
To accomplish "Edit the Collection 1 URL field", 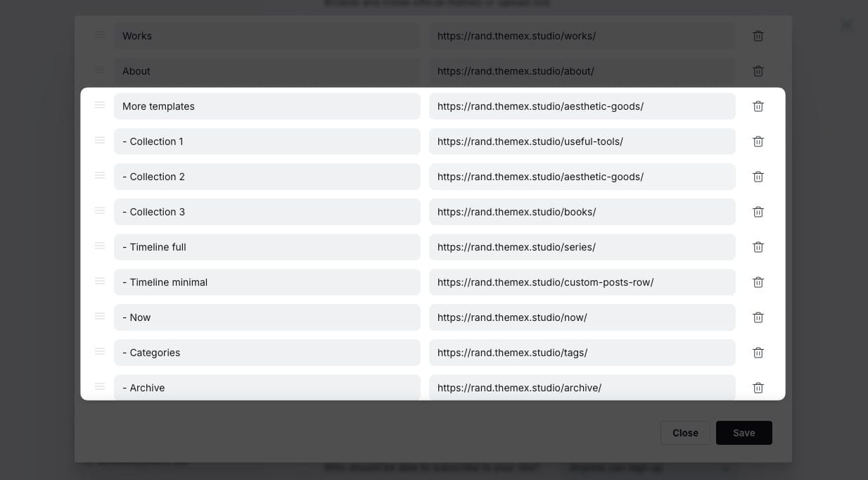I will tap(582, 141).
